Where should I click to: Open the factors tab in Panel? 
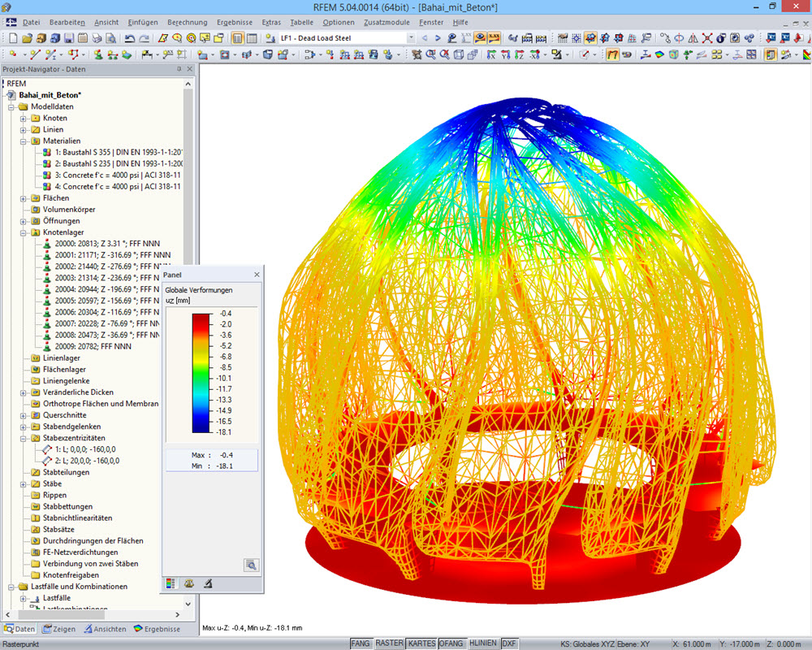(x=189, y=583)
